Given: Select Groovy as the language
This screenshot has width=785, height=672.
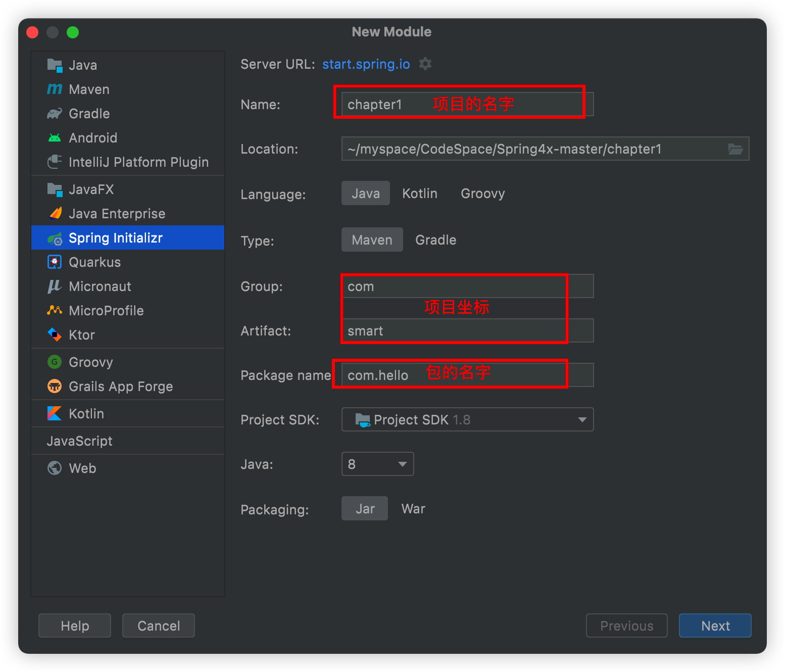Looking at the screenshot, I should [x=483, y=194].
